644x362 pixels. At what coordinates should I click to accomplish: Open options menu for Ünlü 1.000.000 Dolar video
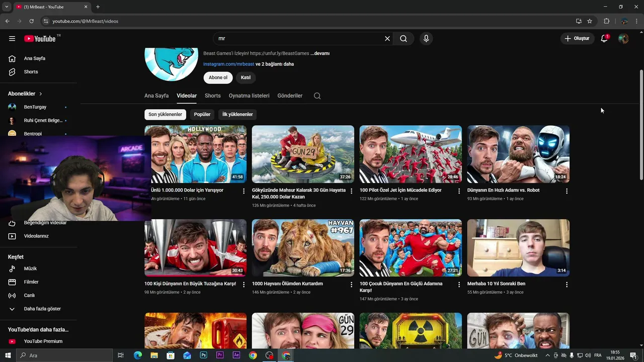tap(244, 191)
